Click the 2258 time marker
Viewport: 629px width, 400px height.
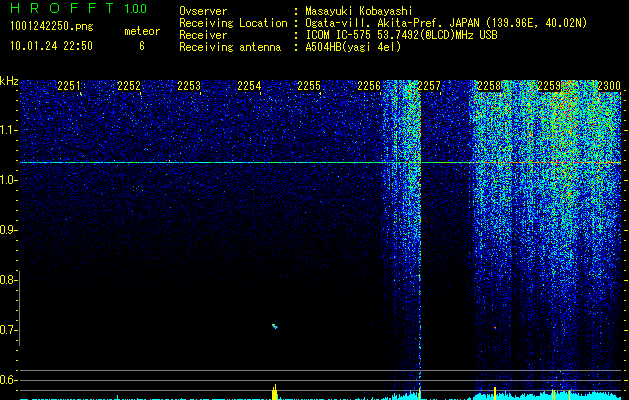point(489,86)
